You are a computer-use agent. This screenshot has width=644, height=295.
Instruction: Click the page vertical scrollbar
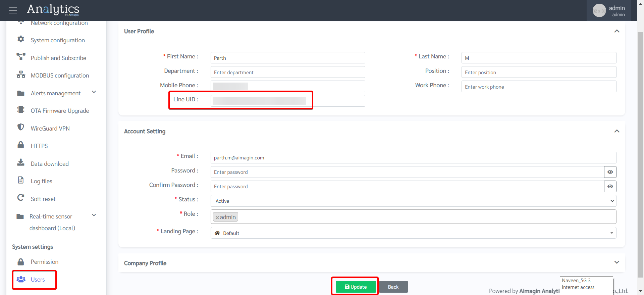(640, 154)
